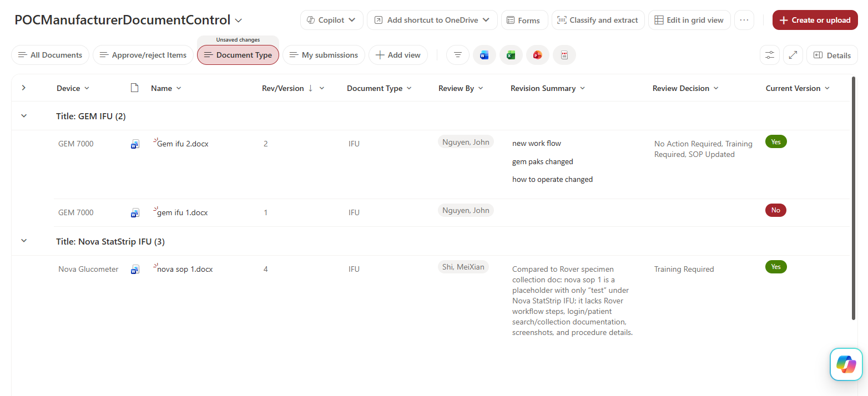Open the Review By column menu

point(481,88)
